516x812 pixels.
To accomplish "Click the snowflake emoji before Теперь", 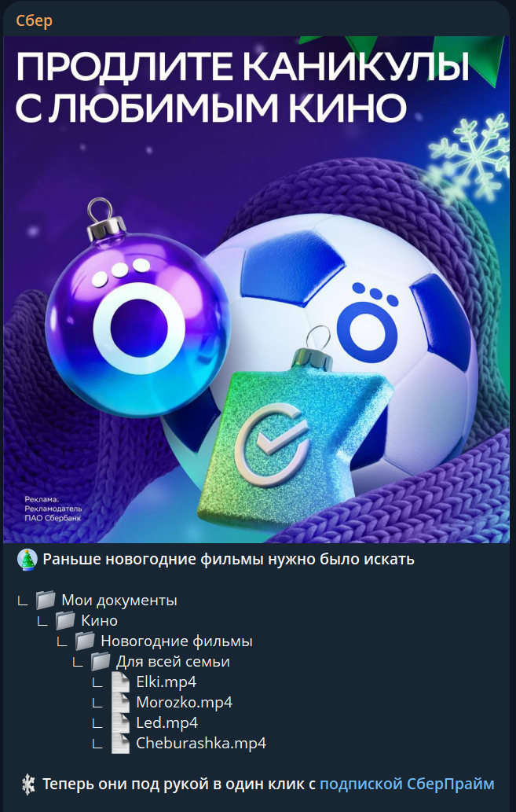I will 28,784.
